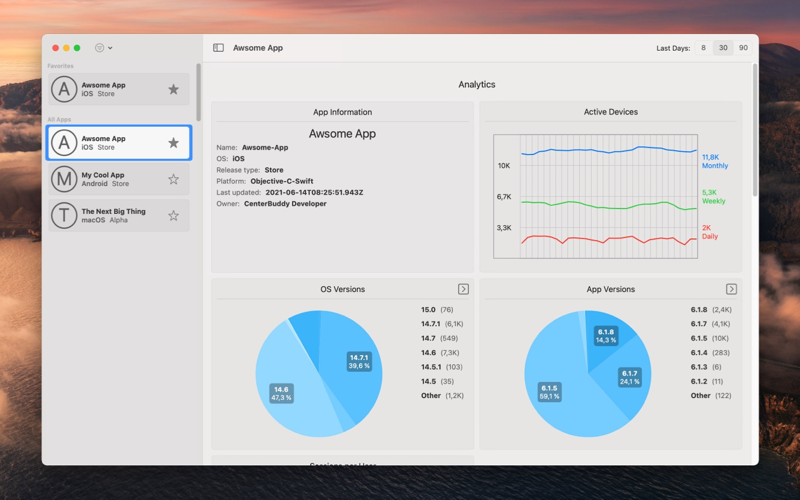Click the 11,8K Monthly chart legend

point(715,161)
